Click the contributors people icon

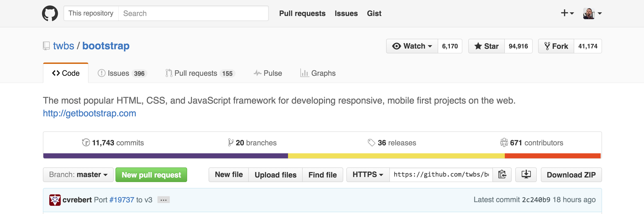504,143
